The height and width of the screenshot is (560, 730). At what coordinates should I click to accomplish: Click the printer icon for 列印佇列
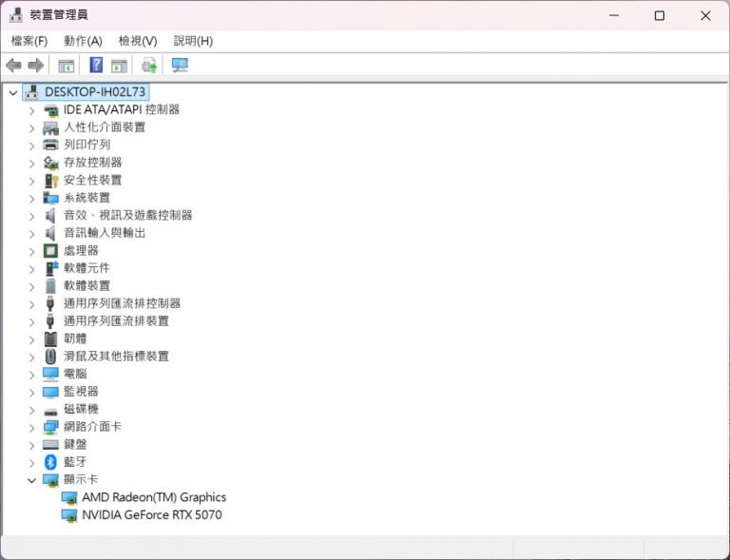50,145
